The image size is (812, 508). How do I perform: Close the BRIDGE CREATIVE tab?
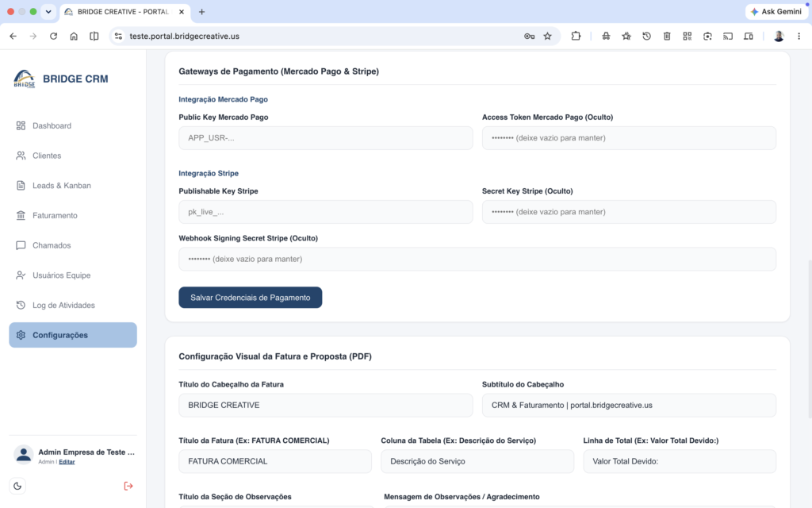point(182,12)
